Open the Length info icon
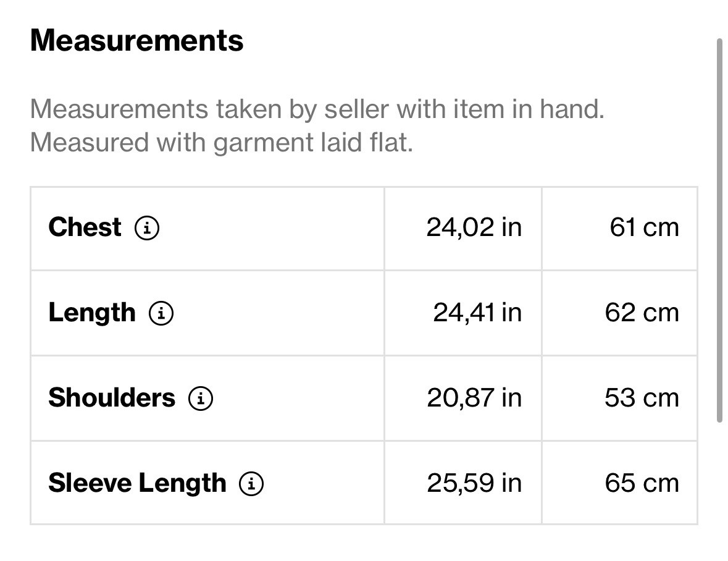The image size is (728, 561). [x=161, y=313]
